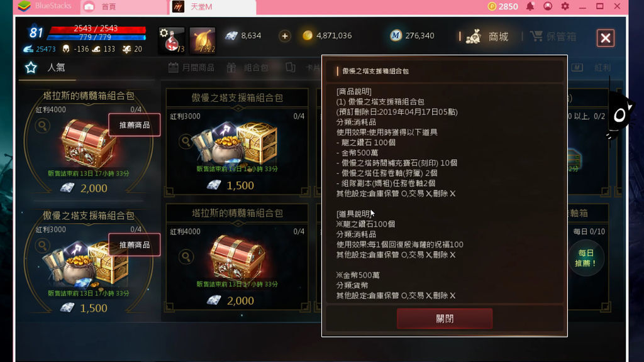Click the golden feather quick-slot icon
Screen dimensions: 644x362
[x=203, y=41]
